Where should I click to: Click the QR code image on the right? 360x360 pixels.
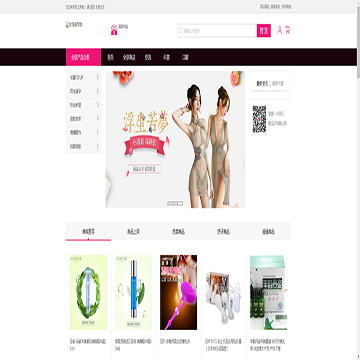coord(259,119)
